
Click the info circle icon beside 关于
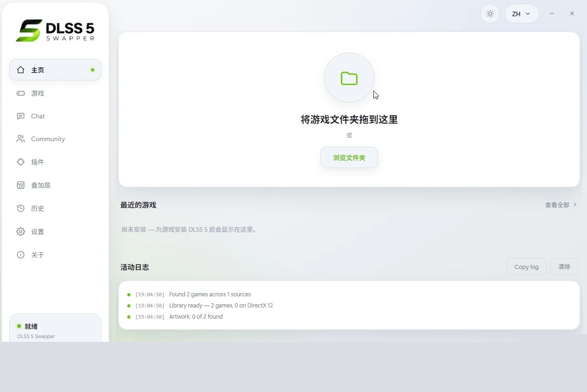tap(20, 255)
